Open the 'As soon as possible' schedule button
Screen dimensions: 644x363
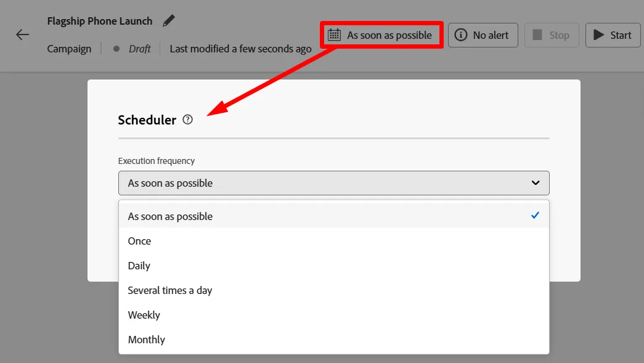[x=381, y=35]
